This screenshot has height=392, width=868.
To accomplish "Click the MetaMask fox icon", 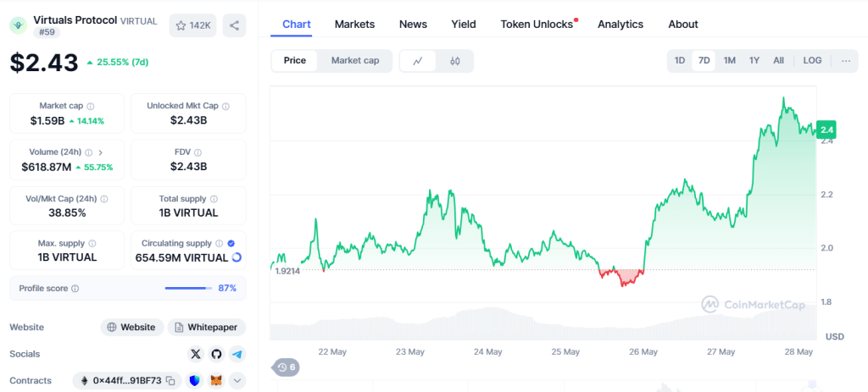I will click(x=216, y=381).
